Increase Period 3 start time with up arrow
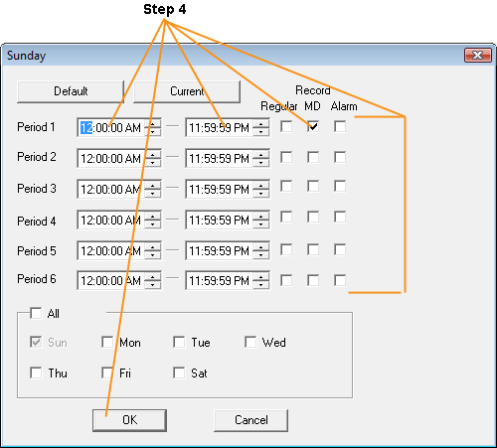 click(153, 186)
